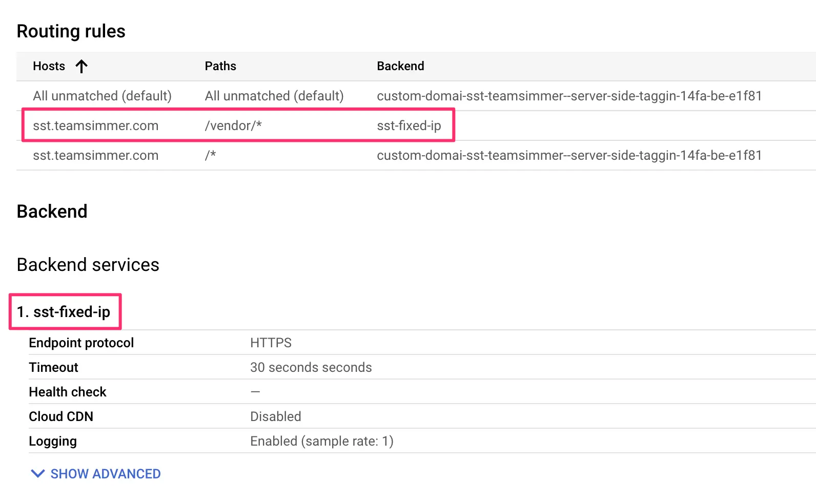This screenshot has width=816, height=504.
Task: Click the Health check label
Action: pyautogui.click(x=68, y=392)
